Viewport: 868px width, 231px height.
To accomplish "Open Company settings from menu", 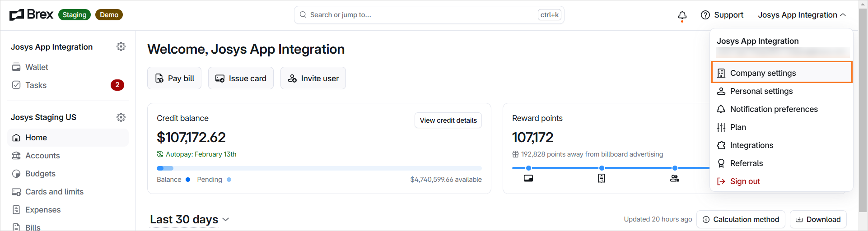I will [x=782, y=72].
